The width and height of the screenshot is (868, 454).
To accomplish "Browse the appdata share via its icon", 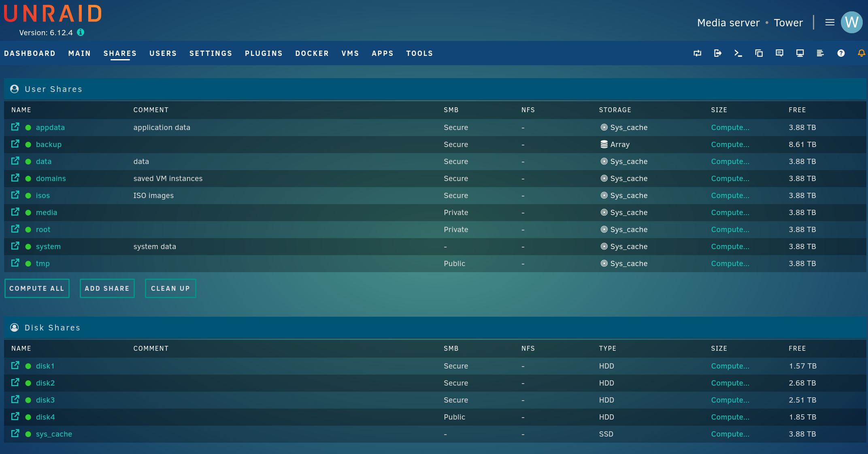I will [x=15, y=127].
